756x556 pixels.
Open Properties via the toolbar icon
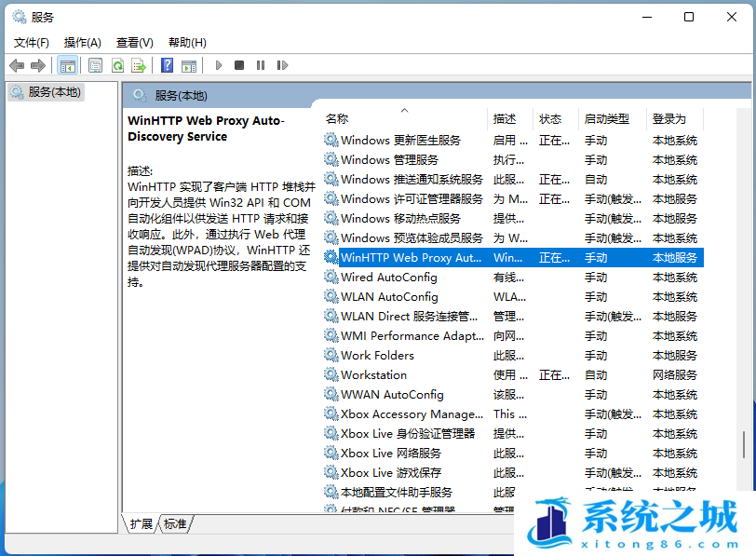click(95, 65)
